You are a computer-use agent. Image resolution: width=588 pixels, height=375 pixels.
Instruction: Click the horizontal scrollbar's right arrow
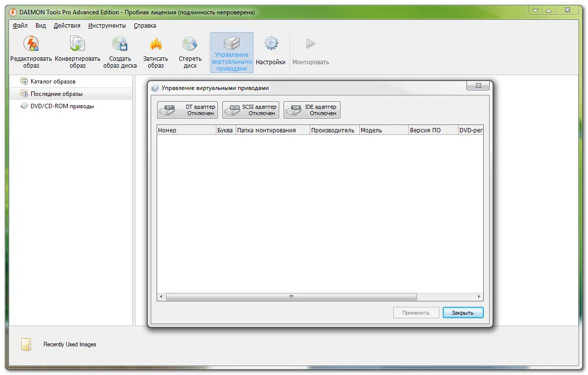pos(479,296)
